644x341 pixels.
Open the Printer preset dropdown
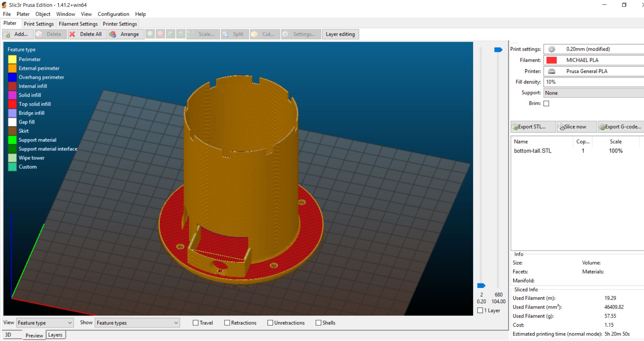[593, 71]
